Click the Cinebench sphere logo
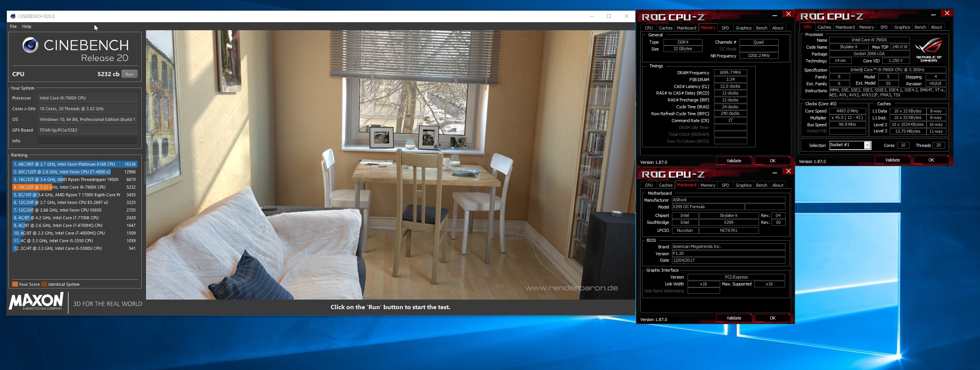The height and width of the screenshot is (370, 980). click(30, 45)
